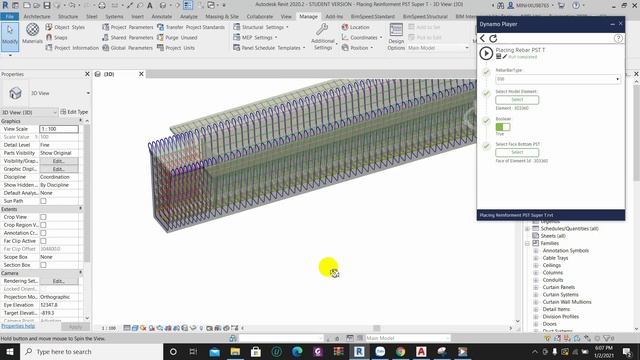The height and width of the screenshot is (360, 640).
Task: Open Revit from the taskbar
Action: pos(359,351)
